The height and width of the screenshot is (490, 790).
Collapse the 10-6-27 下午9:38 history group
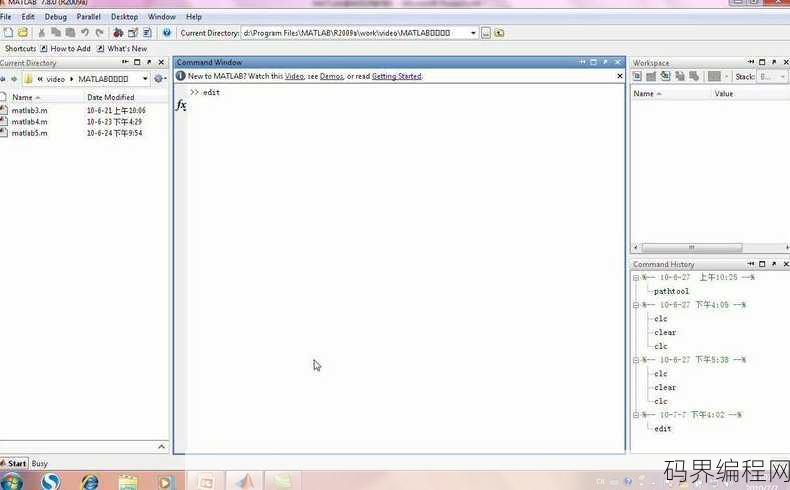[636, 360]
